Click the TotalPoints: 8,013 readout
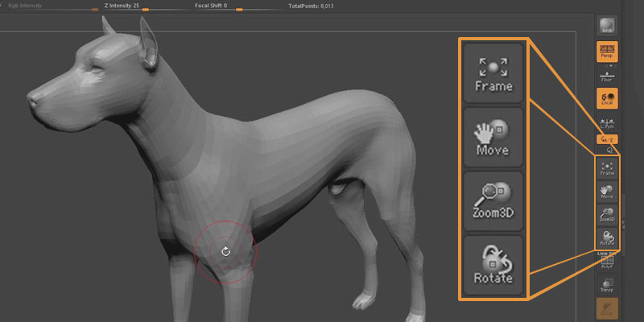 pos(311,6)
